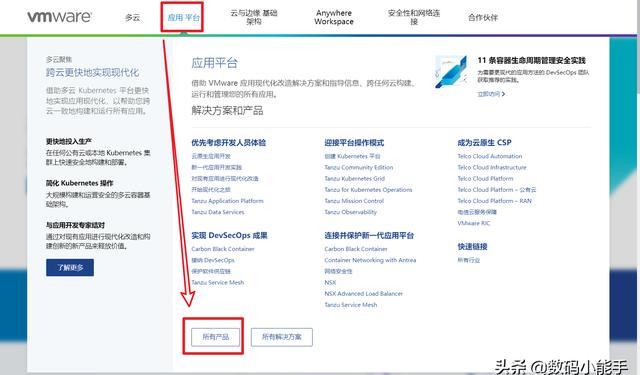Select the 快速链接 heading
Viewport: 640px width, 375px height.
472,246
